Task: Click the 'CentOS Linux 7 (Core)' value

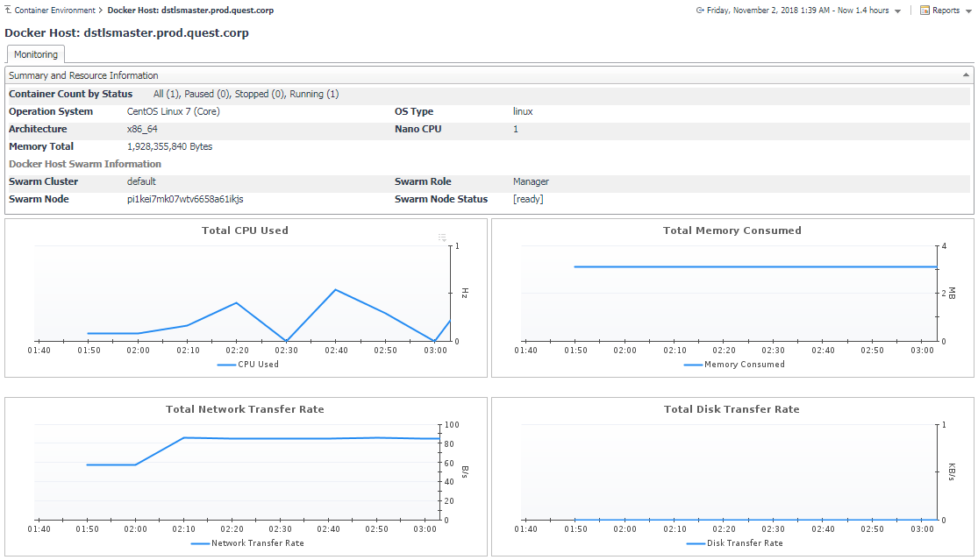Action: (x=174, y=111)
